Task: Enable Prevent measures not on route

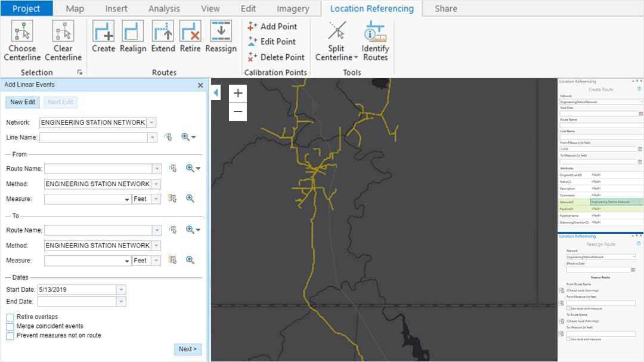Action: click(x=10, y=335)
